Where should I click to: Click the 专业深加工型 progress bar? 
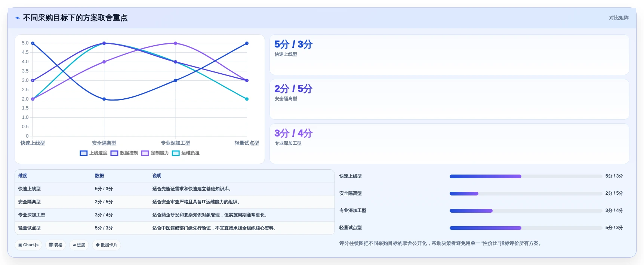526,211
